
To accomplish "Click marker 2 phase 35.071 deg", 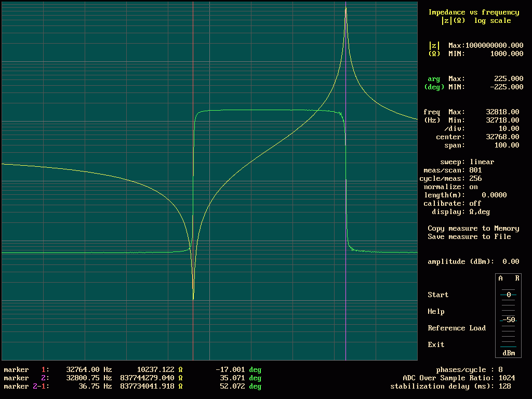I will (241, 378).
